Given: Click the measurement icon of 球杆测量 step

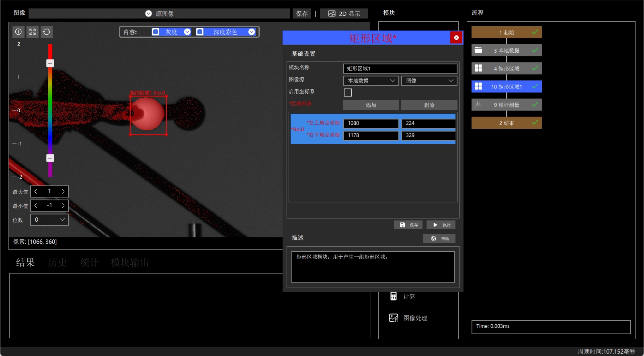Looking at the screenshot, I should 478,105.
